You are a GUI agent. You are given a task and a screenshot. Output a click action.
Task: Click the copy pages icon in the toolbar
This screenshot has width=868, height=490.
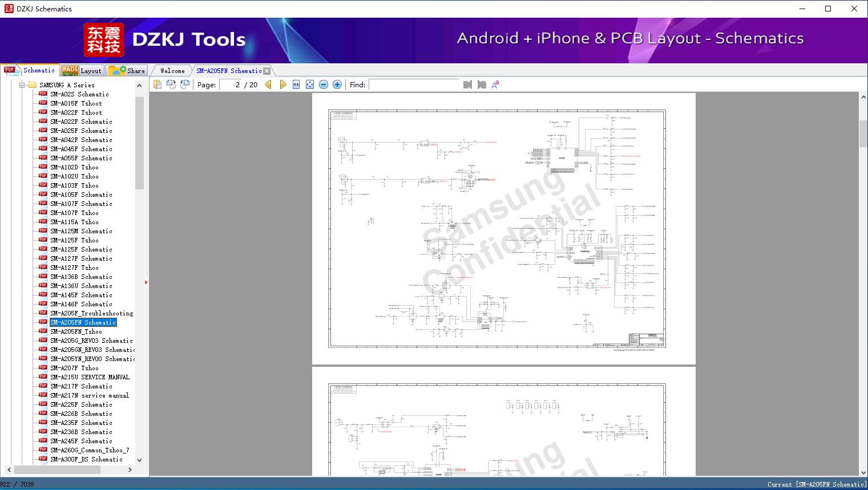click(157, 84)
